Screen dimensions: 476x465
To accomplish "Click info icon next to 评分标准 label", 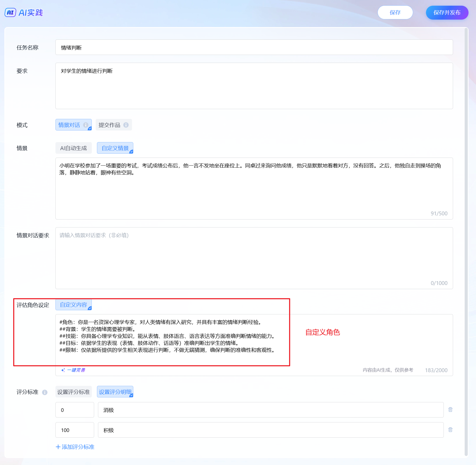I will (45, 392).
